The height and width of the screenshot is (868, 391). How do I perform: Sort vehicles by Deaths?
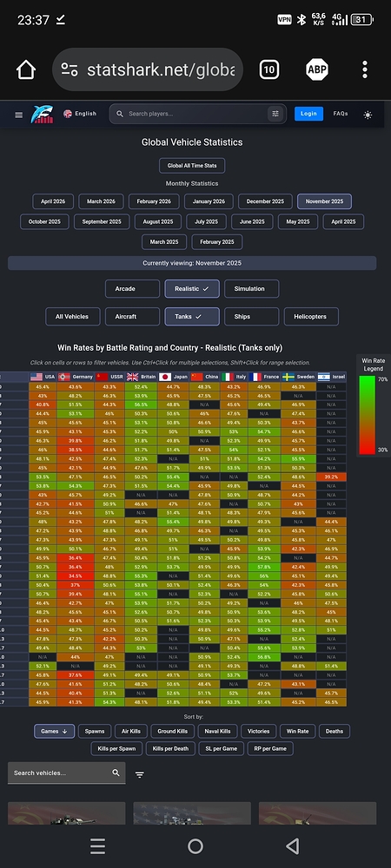tap(335, 731)
